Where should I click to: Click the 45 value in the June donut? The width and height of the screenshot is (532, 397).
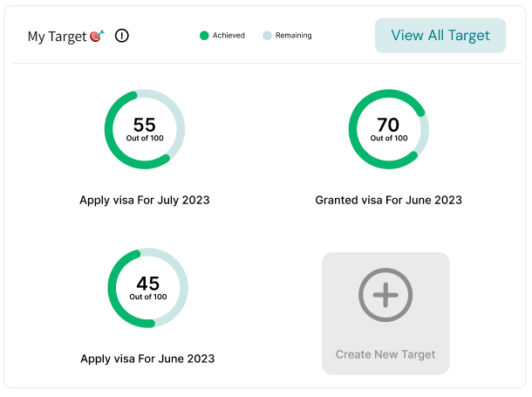click(x=147, y=284)
